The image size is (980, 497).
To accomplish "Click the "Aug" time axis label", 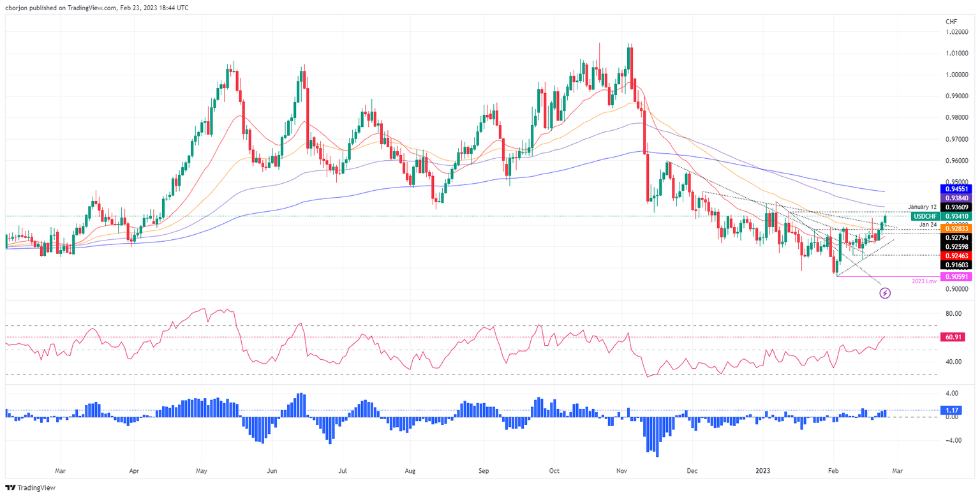I will 410,471.
